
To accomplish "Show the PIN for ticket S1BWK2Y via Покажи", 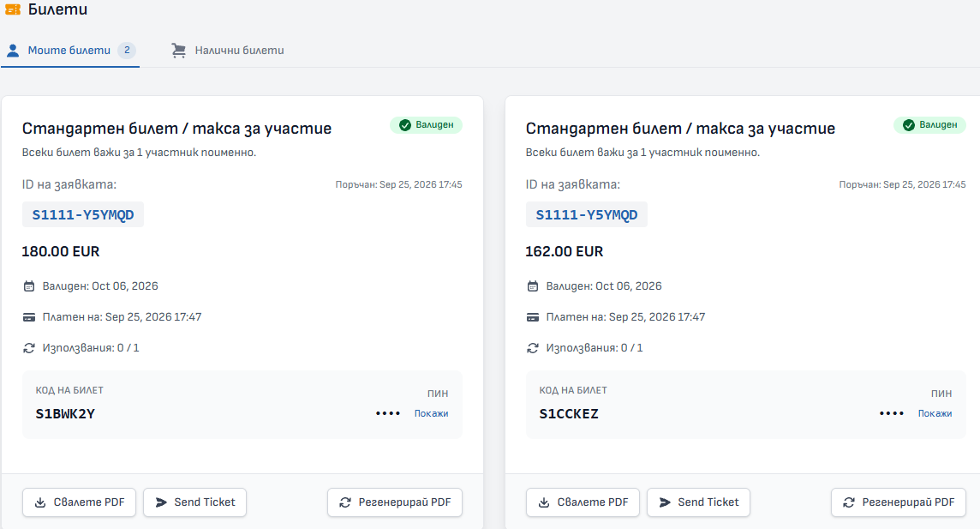I will (x=431, y=413).
